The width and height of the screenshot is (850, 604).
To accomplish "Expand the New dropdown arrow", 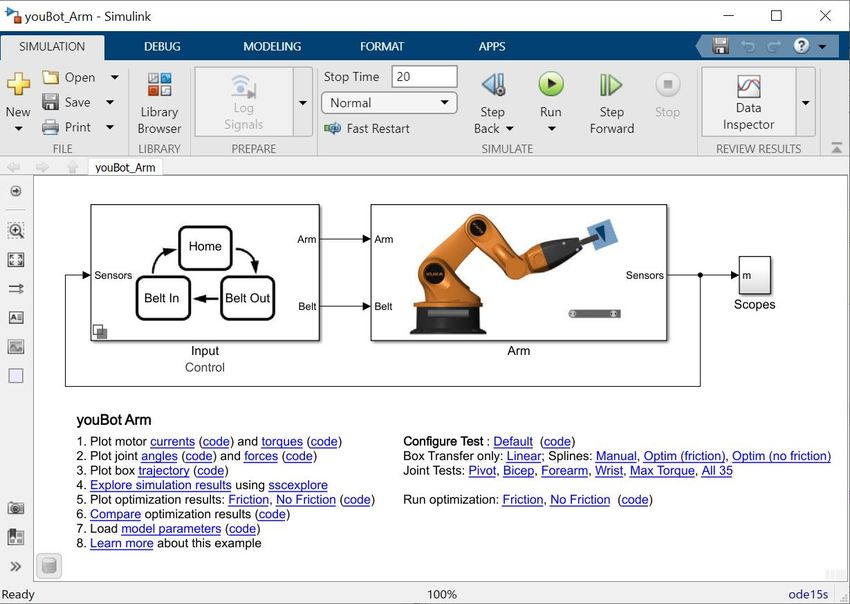I will (x=18, y=129).
